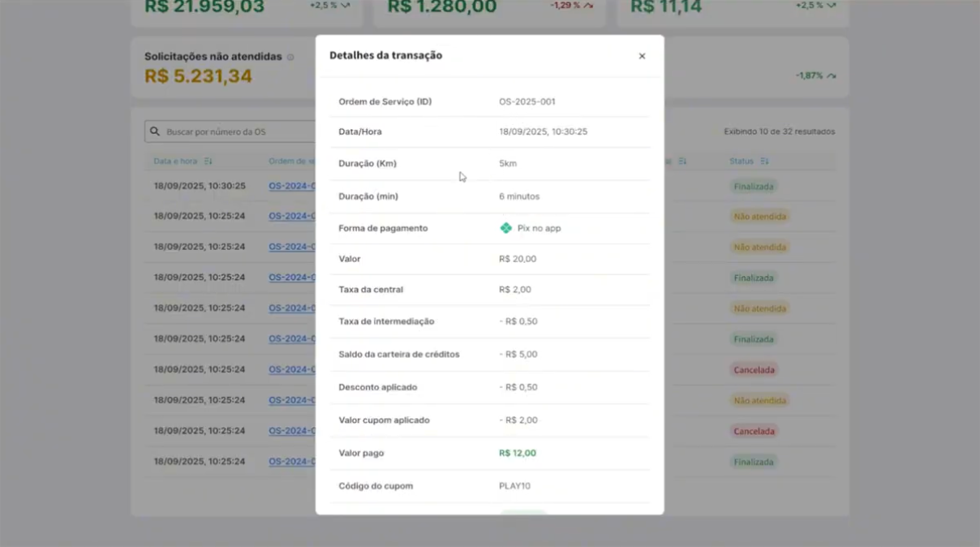
Task: Click the OS-2025-001 service order ID
Action: (x=527, y=101)
